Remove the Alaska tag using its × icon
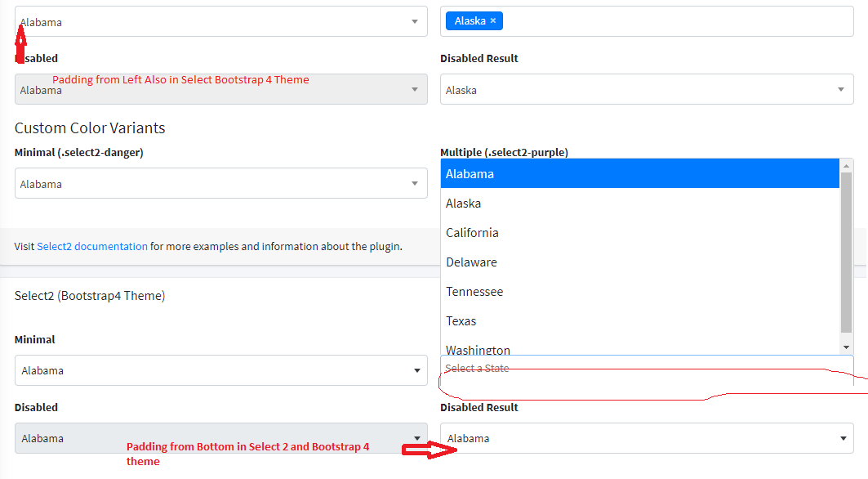This screenshot has height=479, width=868. (x=493, y=21)
